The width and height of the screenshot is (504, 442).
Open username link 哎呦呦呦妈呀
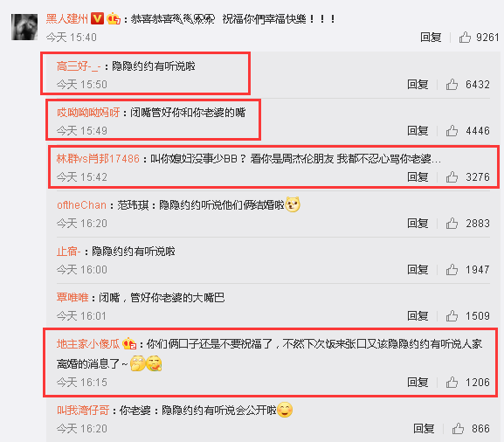coord(88,113)
